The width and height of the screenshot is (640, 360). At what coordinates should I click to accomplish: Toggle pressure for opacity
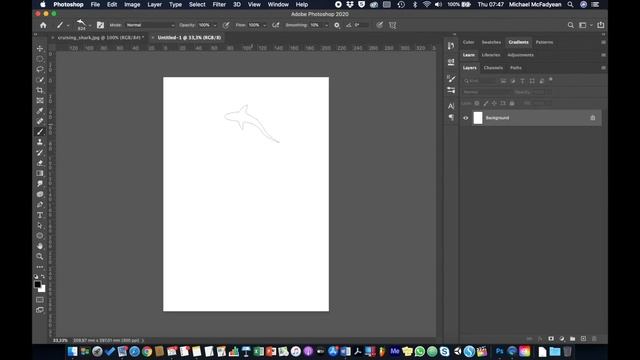click(x=226, y=25)
